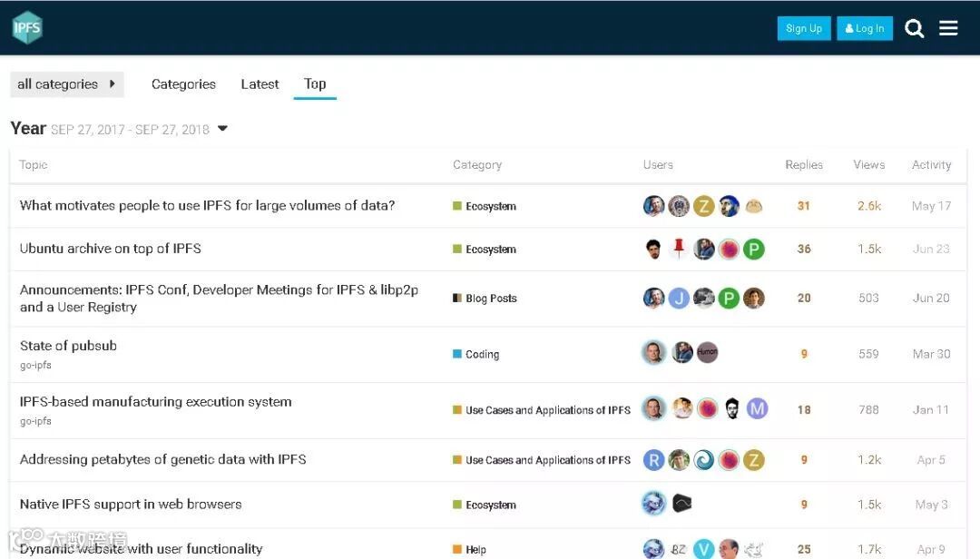Open the Year period dropdown arrow

click(222, 129)
